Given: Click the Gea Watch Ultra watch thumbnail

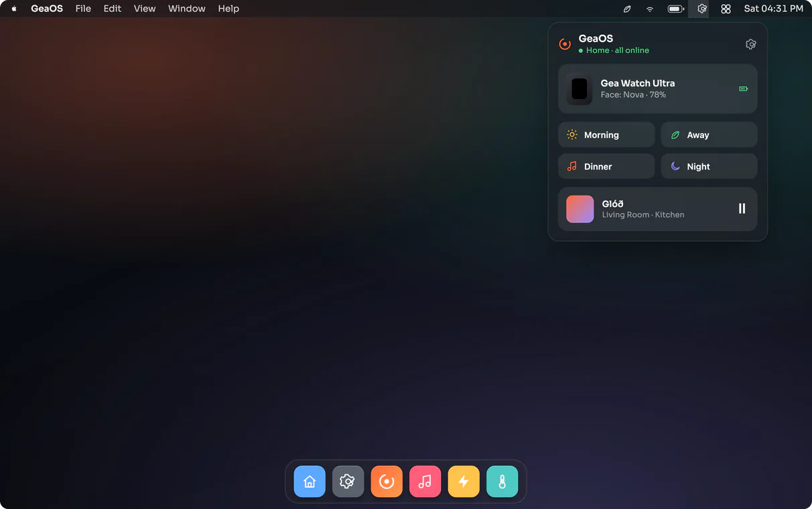Looking at the screenshot, I should coord(580,89).
